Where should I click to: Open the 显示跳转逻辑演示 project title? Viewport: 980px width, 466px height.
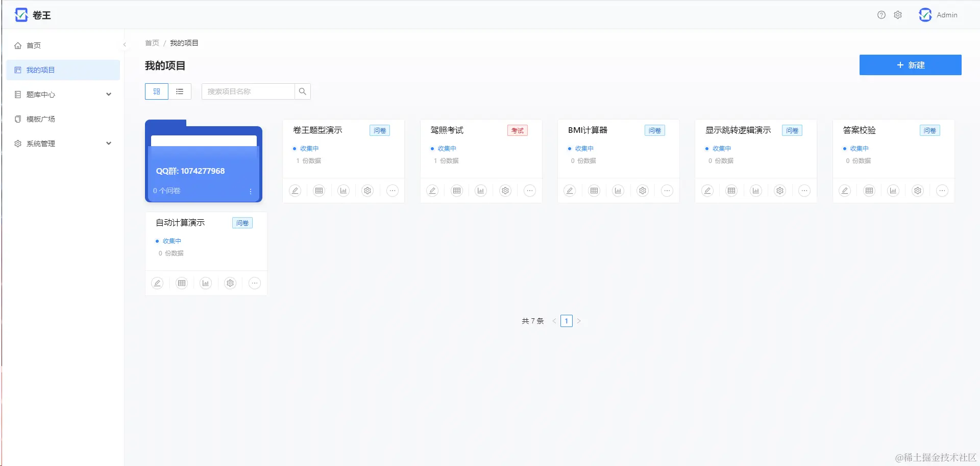[x=738, y=130]
